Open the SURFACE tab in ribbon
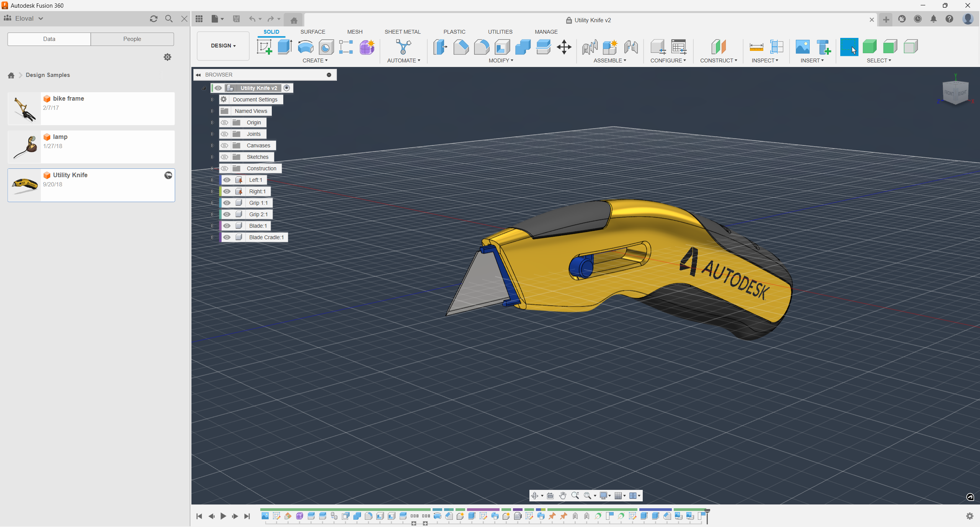This screenshot has width=980, height=527. (313, 31)
